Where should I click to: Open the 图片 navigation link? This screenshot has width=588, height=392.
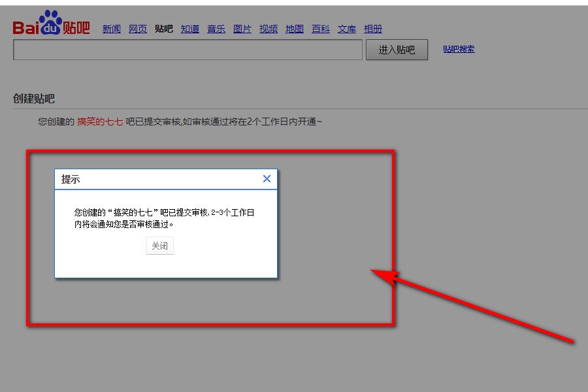tap(242, 29)
